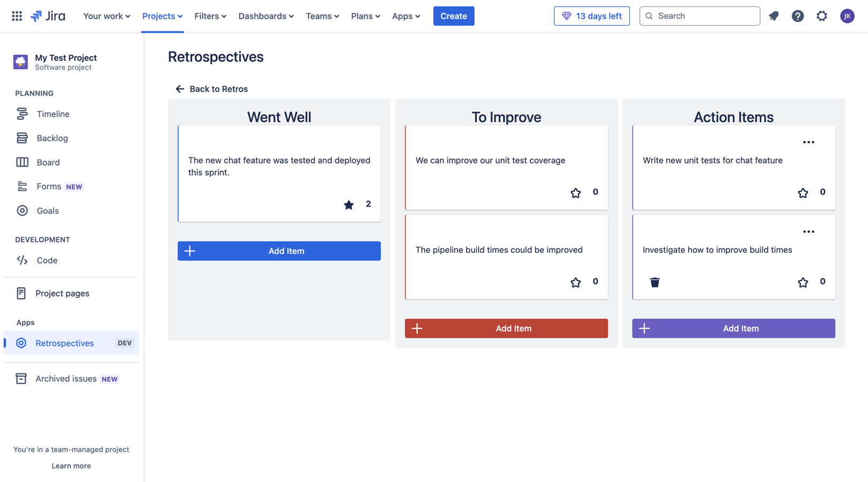868x482 pixels.
Task: Expand the Dashboards dropdown
Action: point(266,16)
